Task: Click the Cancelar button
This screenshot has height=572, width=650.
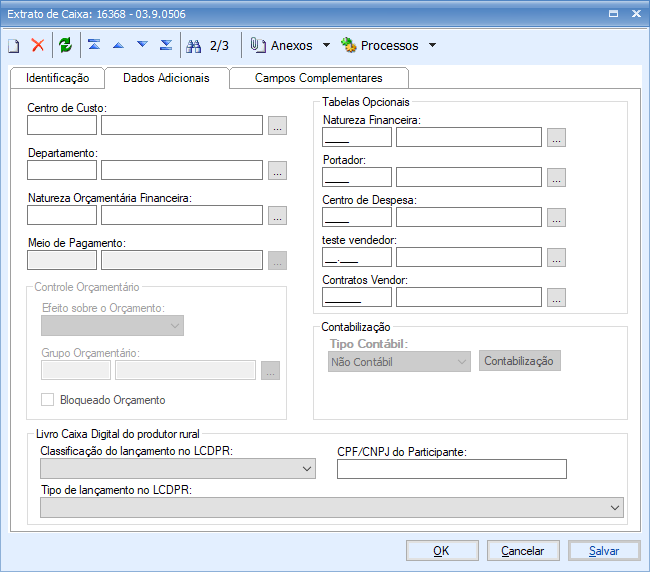Action: tap(523, 551)
